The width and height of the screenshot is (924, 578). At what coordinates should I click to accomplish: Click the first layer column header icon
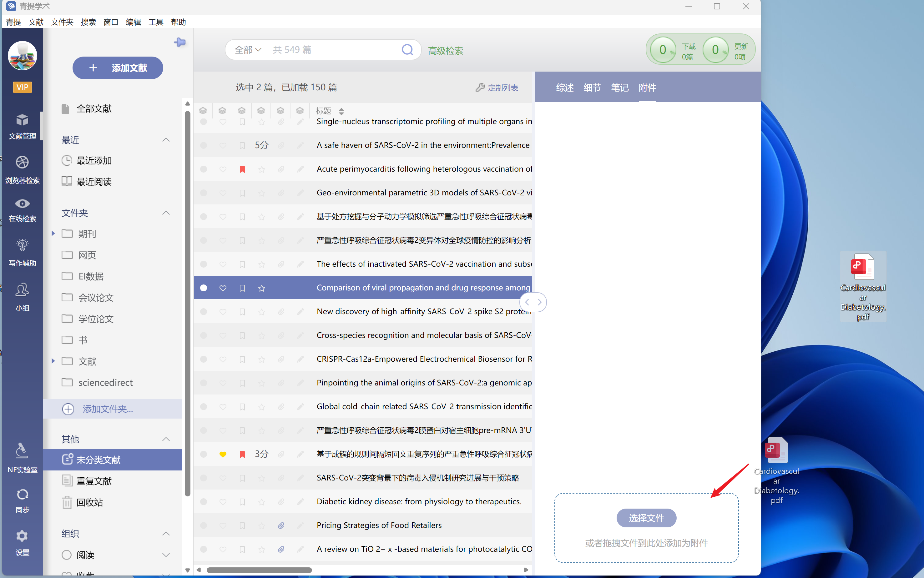203,111
